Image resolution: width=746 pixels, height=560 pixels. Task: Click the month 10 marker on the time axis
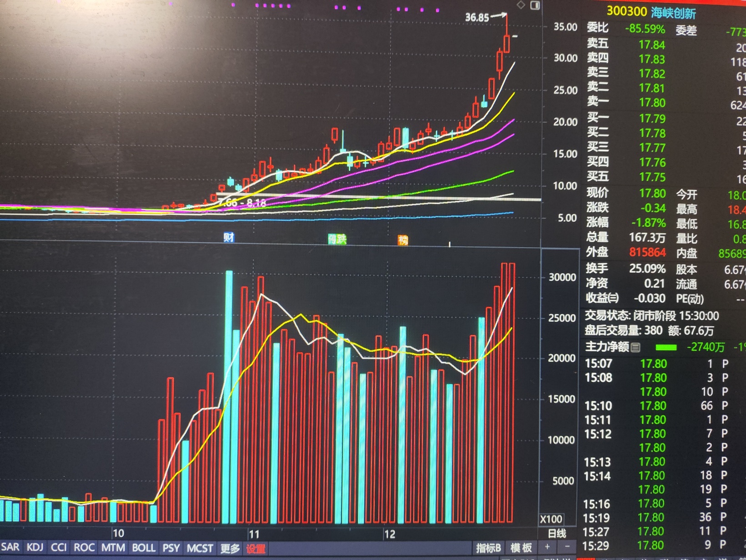click(x=118, y=533)
